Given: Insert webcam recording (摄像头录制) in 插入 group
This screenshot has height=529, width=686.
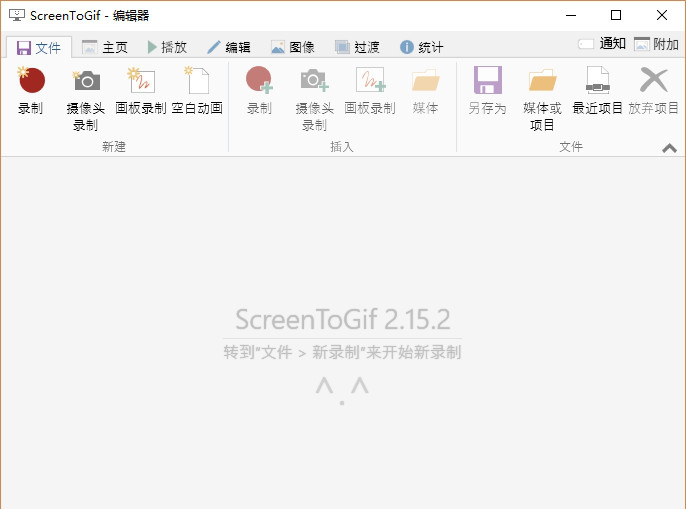Looking at the screenshot, I should (315, 99).
